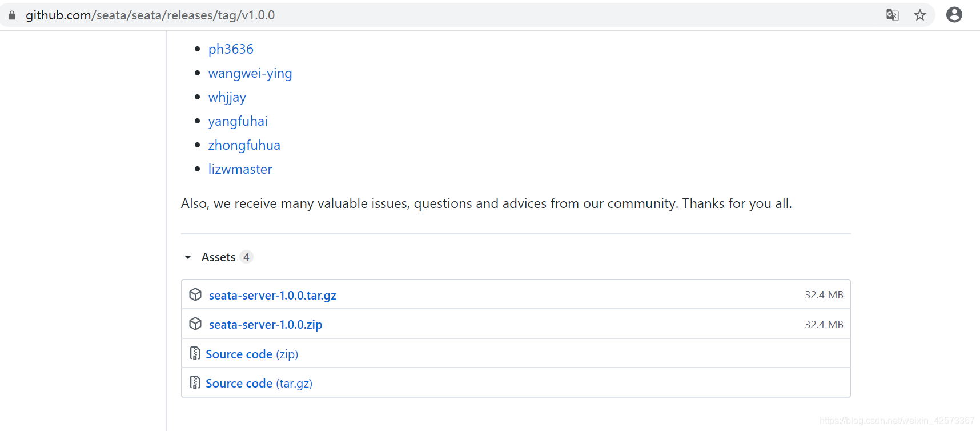Image resolution: width=980 pixels, height=431 pixels.
Task: Download seata-server-1.0.0.tar.gz
Action: [272, 296]
